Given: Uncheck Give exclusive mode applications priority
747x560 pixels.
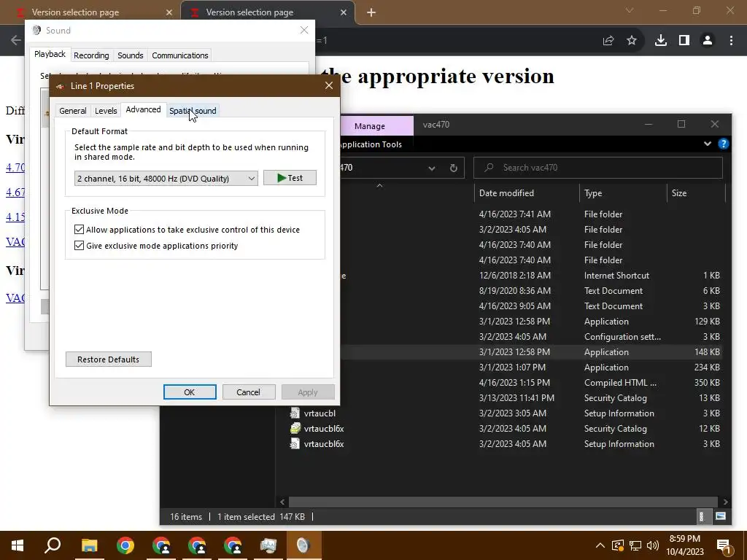Looking at the screenshot, I should click(x=79, y=246).
